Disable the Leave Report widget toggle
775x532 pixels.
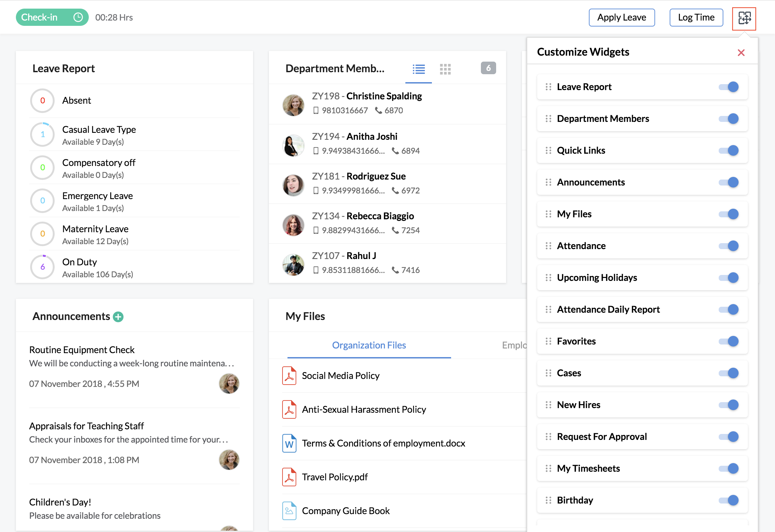(729, 87)
